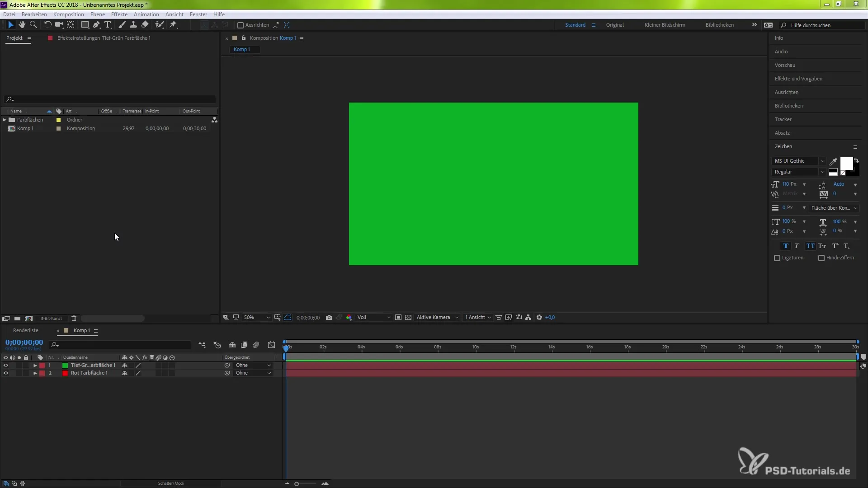Select the Eraser tool
Image resolution: width=868 pixels, height=488 pixels.
point(145,25)
